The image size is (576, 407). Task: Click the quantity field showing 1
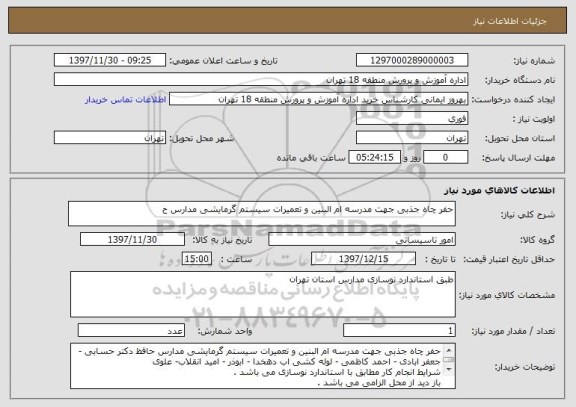399,331
